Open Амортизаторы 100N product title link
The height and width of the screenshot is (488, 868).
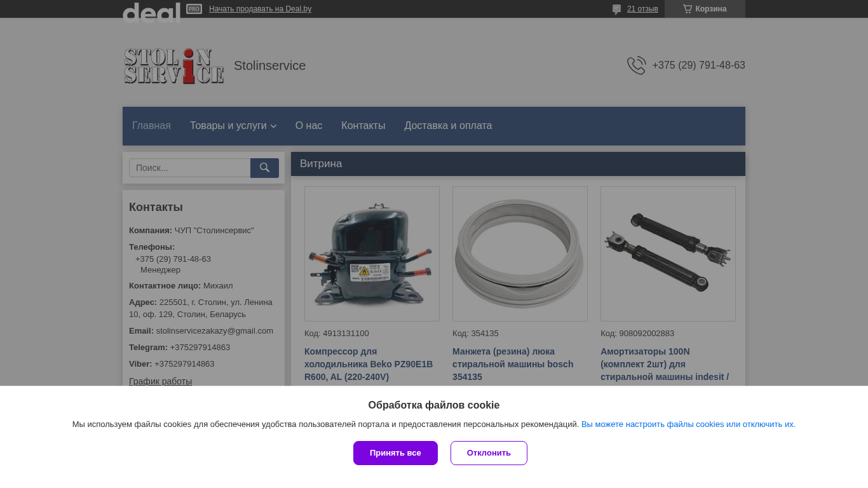pyautogui.click(x=665, y=364)
